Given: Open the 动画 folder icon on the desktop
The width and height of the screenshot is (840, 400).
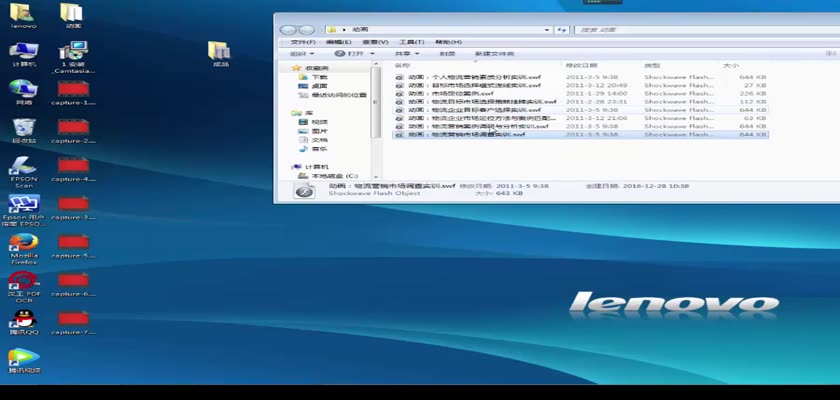Looking at the screenshot, I should click(x=73, y=16).
